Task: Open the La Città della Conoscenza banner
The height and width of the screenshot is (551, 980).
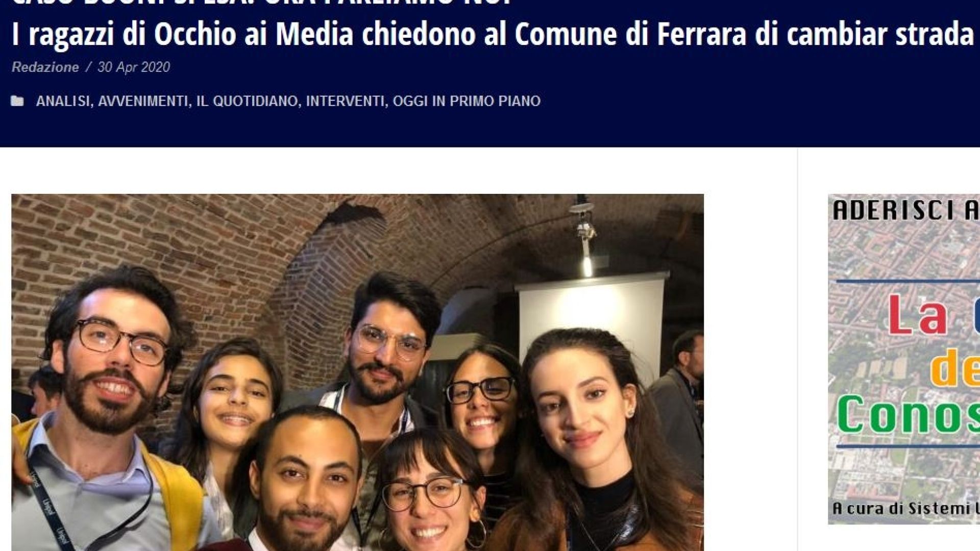Action: [904, 359]
